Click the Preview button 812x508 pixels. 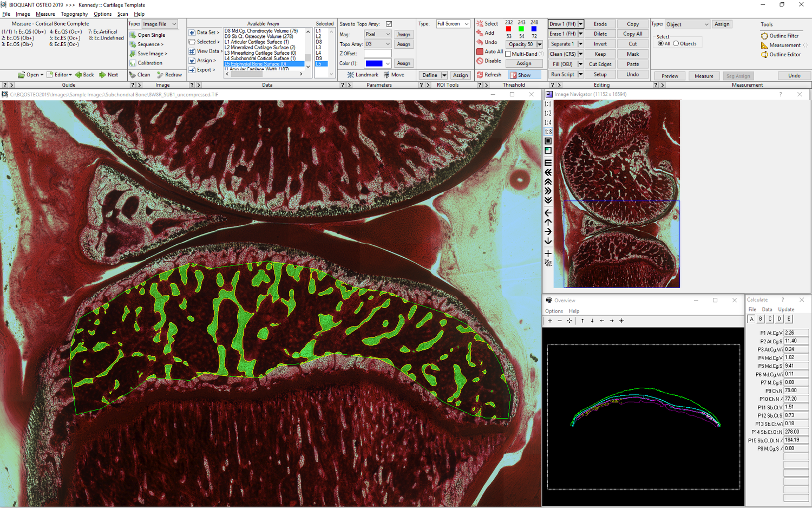pos(670,76)
